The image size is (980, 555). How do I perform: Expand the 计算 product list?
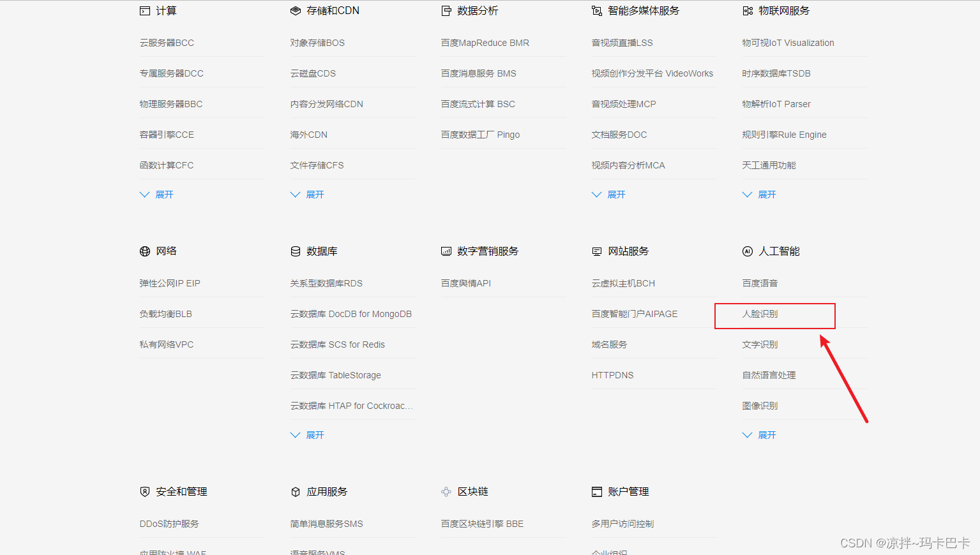156,195
